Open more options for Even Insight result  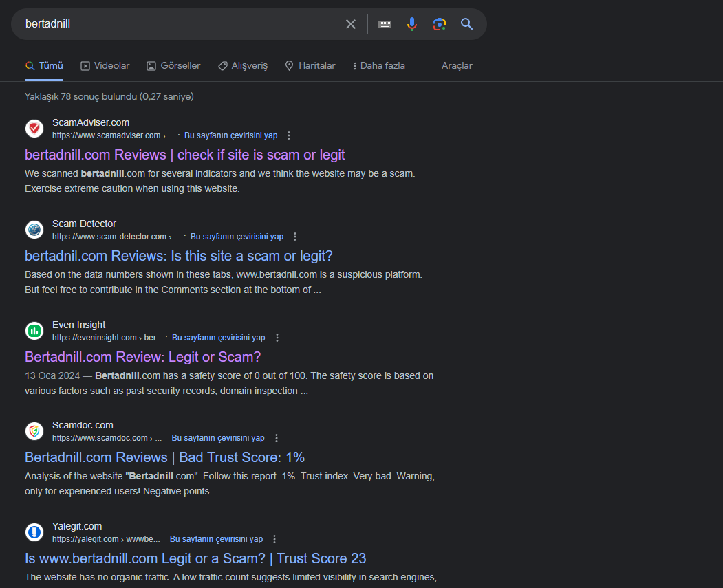[277, 338]
